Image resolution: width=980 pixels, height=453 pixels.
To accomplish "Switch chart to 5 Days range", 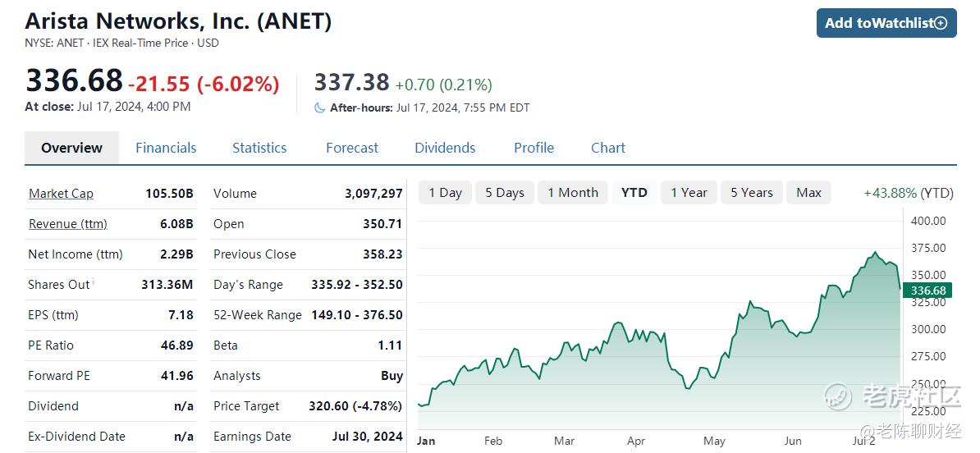I will (505, 193).
